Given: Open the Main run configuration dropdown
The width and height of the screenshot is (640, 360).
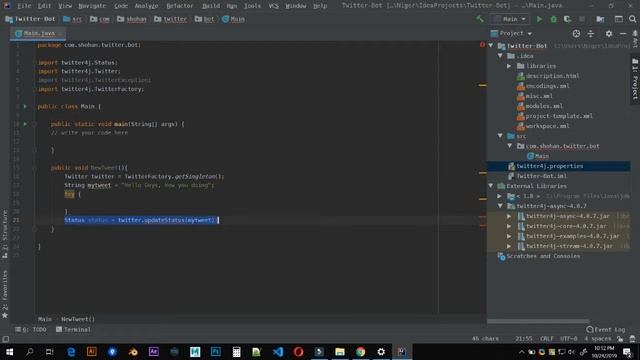Looking at the screenshot, I should coord(510,19).
